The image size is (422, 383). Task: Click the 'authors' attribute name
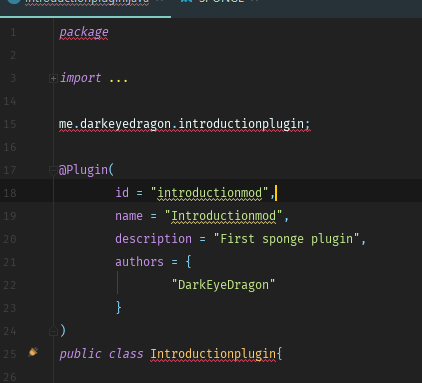click(139, 262)
